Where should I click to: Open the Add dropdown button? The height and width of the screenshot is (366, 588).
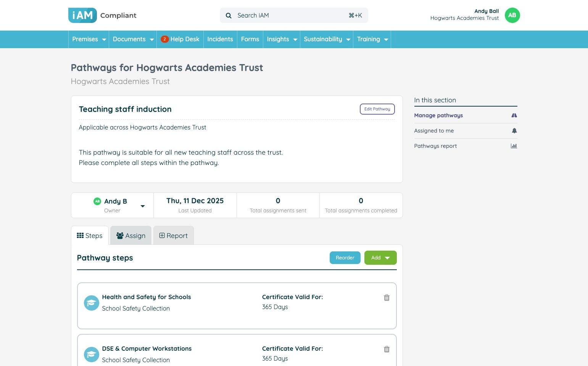click(x=380, y=258)
